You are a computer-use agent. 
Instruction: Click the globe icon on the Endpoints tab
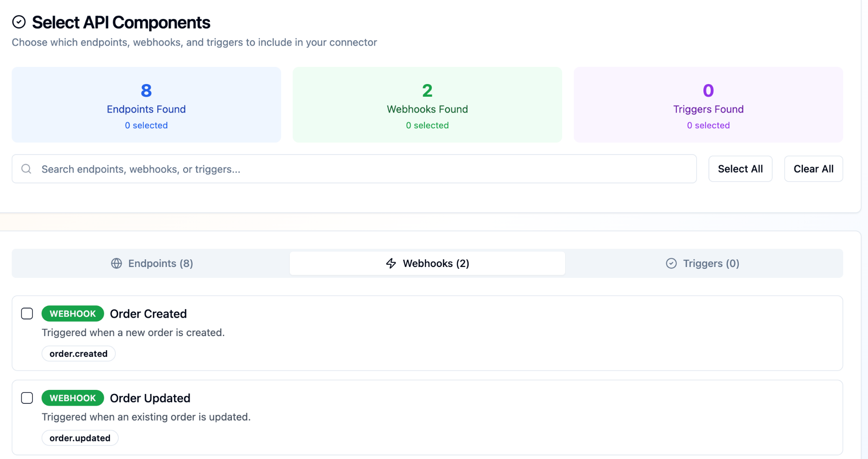[117, 263]
